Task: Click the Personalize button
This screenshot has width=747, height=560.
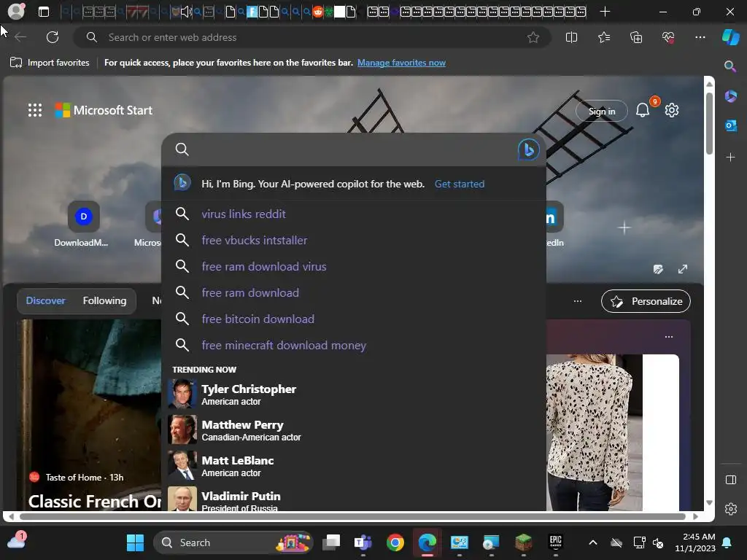Action: [646, 301]
